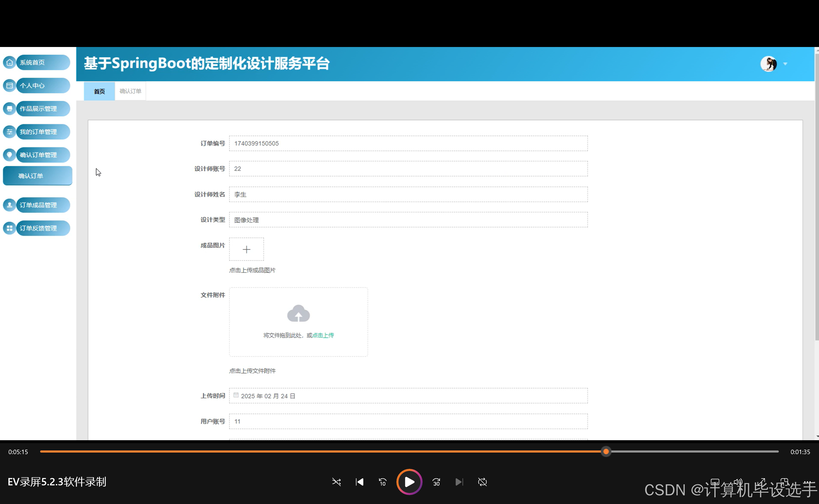Screen dimensions: 819x504
Task: Click the home icon beside 系统首页
Action: point(10,62)
